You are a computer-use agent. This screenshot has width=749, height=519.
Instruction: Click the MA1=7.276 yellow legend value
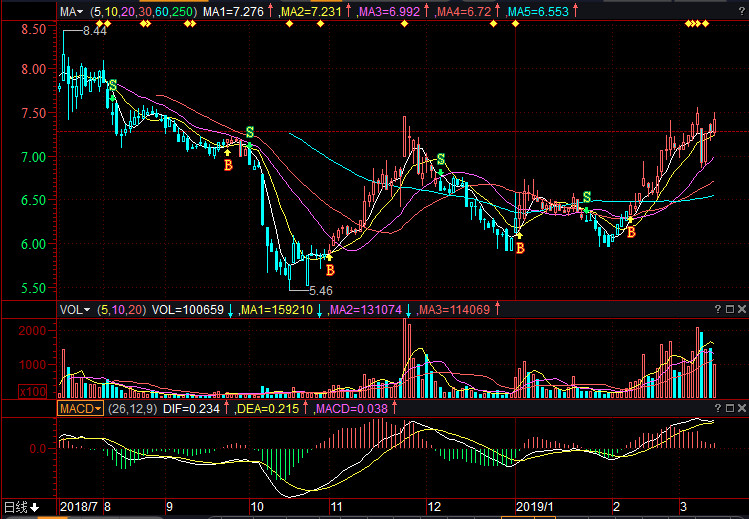[233, 11]
